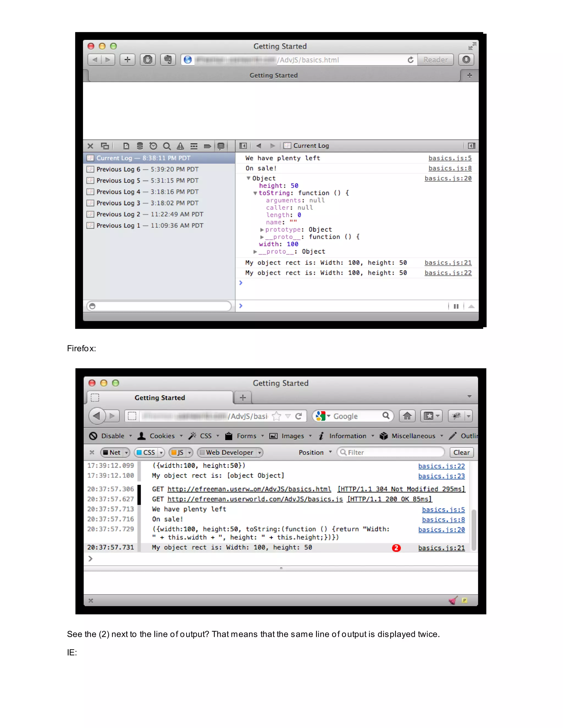Select Previous Log 3 entry

point(159,203)
